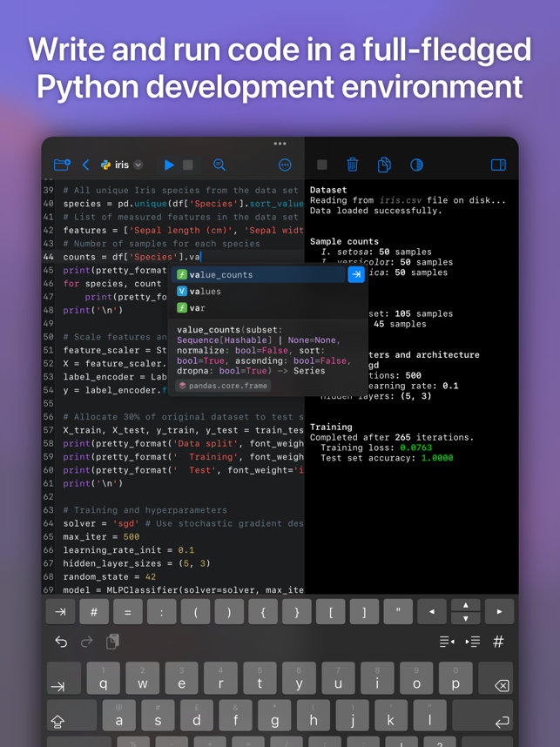The width and height of the screenshot is (560, 747).
Task: Tap the return key
Action: (482, 716)
